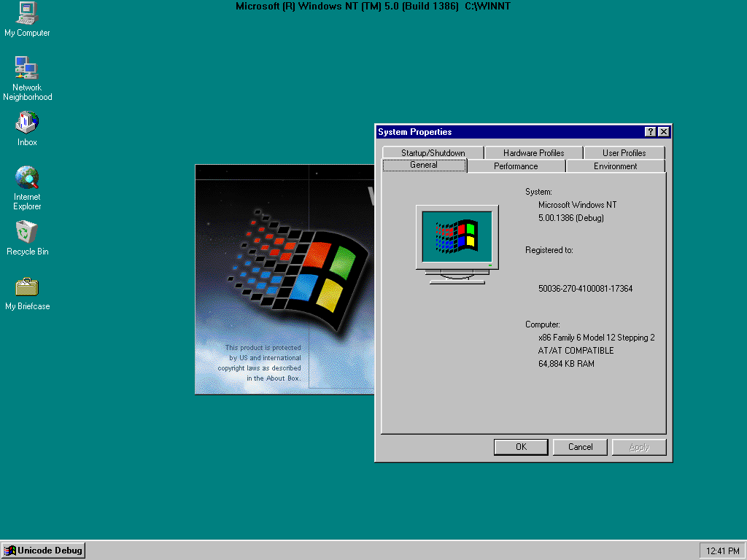Select the Network Neighborhood icon
This screenshot has height=560, width=747.
coord(27,79)
